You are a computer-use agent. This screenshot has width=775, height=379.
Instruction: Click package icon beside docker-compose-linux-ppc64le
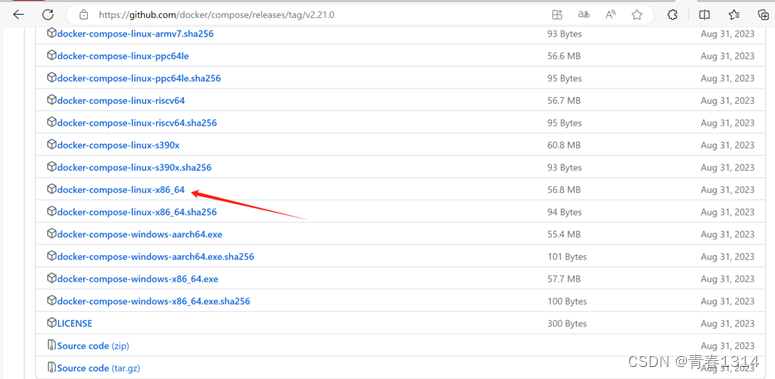[x=51, y=55]
